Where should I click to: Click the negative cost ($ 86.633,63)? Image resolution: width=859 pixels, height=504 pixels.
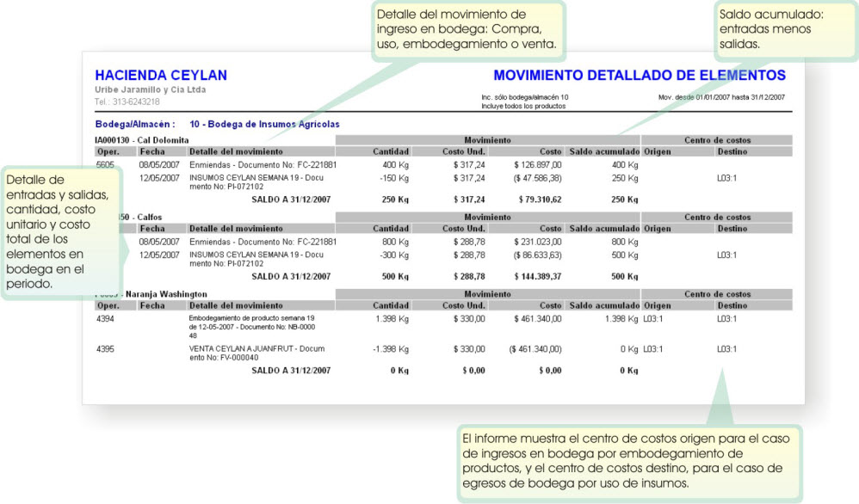tap(535, 255)
